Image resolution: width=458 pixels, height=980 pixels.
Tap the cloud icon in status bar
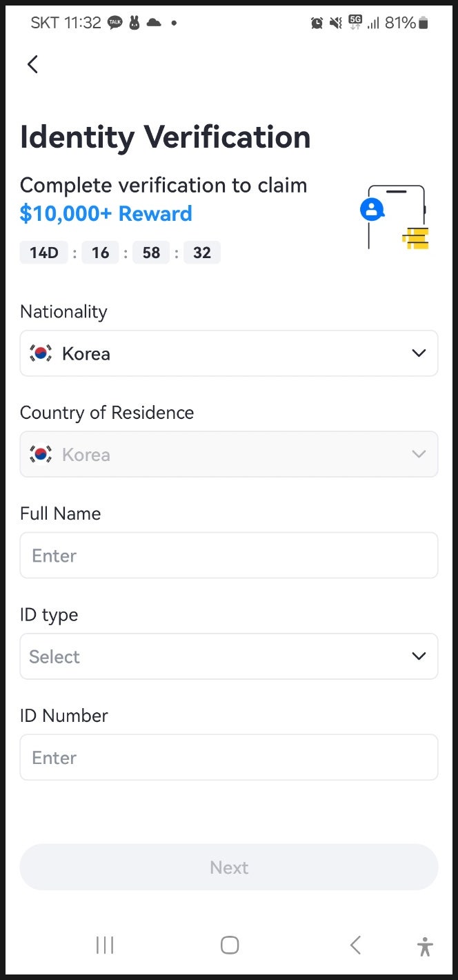[154, 23]
